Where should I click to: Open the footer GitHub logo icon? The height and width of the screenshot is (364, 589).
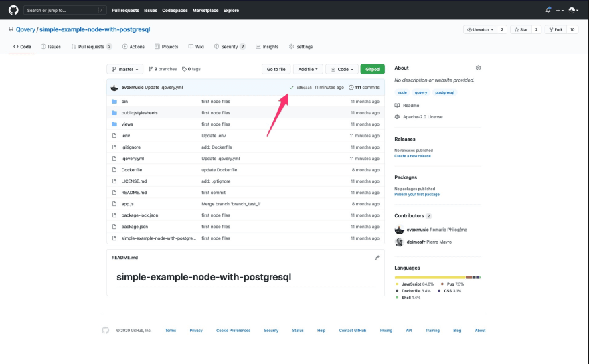[x=106, y=330]
